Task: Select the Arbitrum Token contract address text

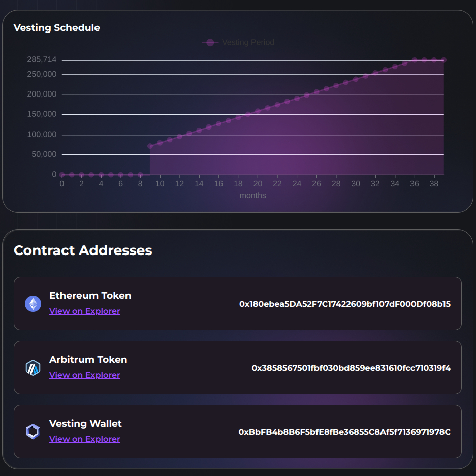Action: (351, 368)
